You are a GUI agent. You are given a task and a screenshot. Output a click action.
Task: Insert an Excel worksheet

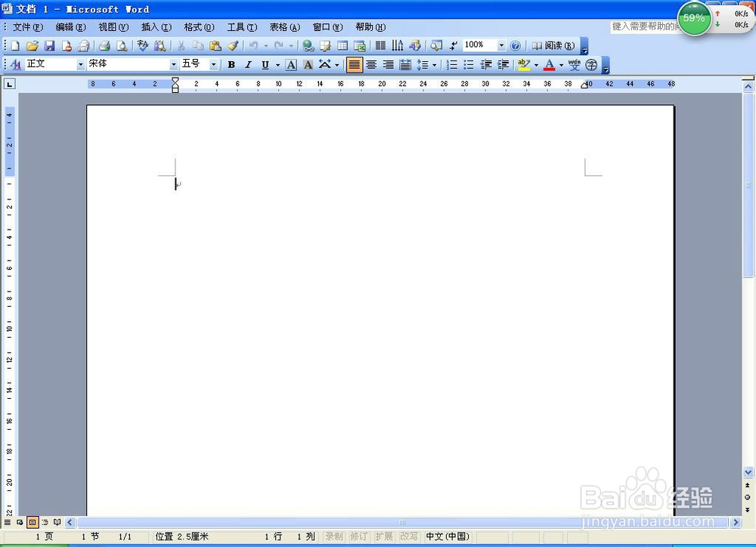click(x=360, y=46)
